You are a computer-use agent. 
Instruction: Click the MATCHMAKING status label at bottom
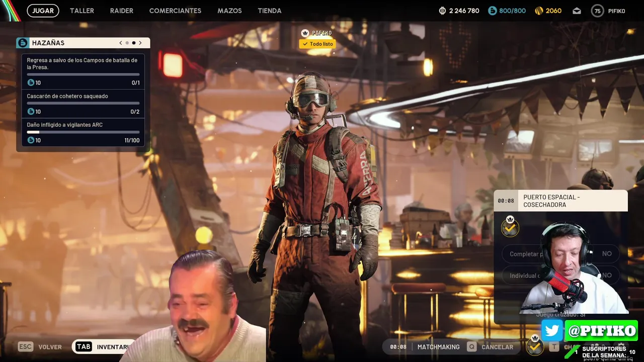tap(439, 347)
